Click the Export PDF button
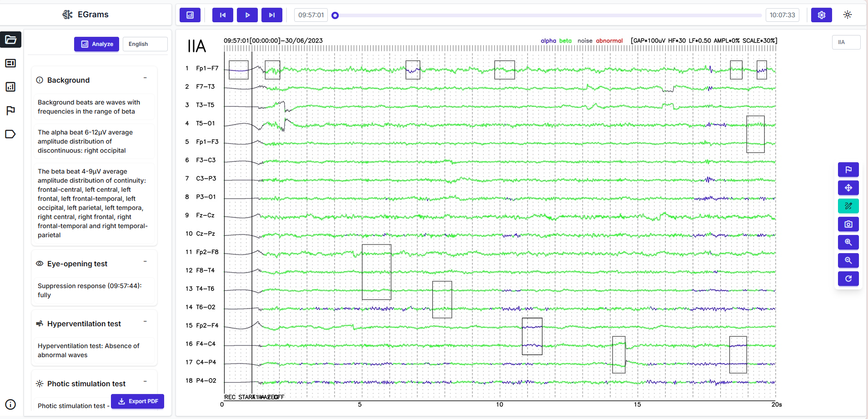Viewport: 868px width, 419px height. 138,401
